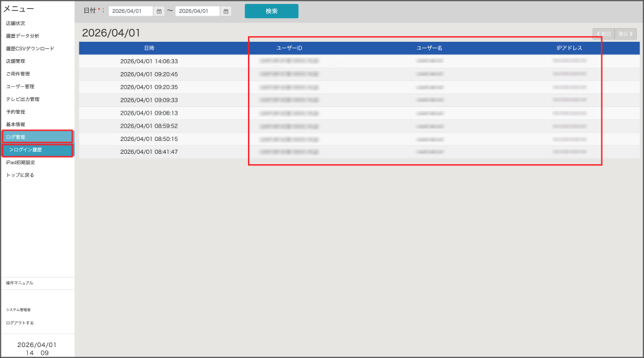The width and height of the screenshot is (644, 358).
Task: Open the 操作マニュアル link
Action: coord(19,283)
